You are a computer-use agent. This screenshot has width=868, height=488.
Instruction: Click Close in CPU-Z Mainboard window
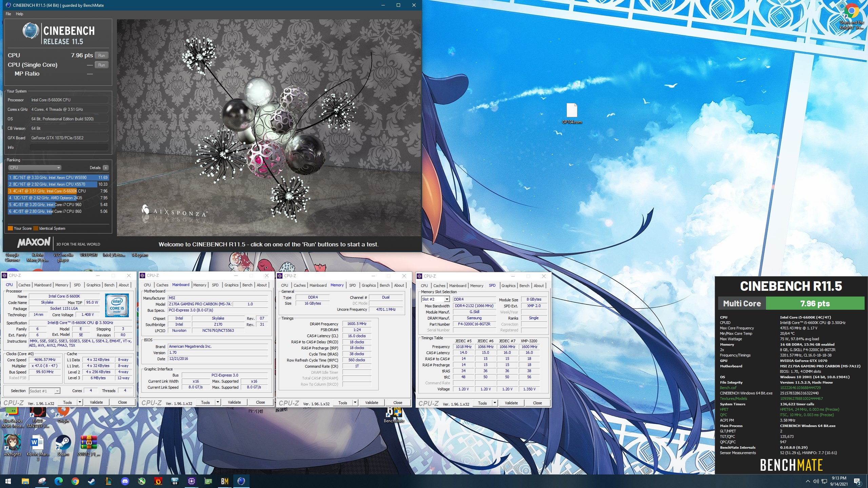tap(260, 402)
